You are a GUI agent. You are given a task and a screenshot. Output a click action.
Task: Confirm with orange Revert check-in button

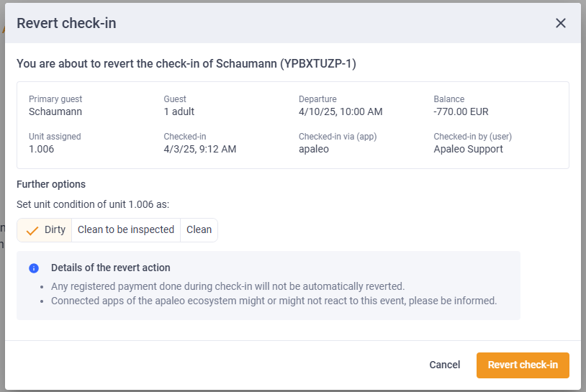pyautogui.click(x=523, y=365)
